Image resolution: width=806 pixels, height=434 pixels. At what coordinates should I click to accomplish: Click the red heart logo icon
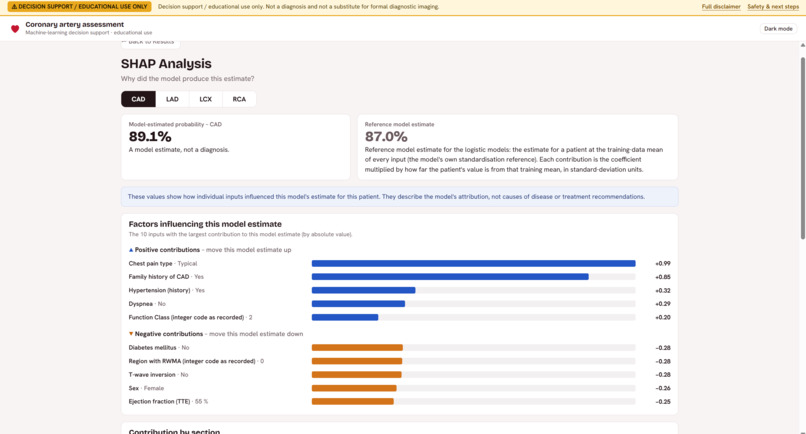coord(15,29)
